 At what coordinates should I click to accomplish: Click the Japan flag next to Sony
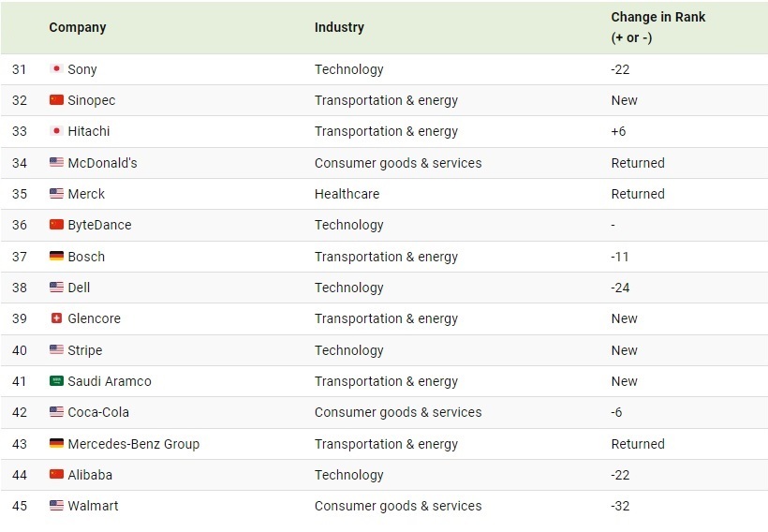click(56, 68)
